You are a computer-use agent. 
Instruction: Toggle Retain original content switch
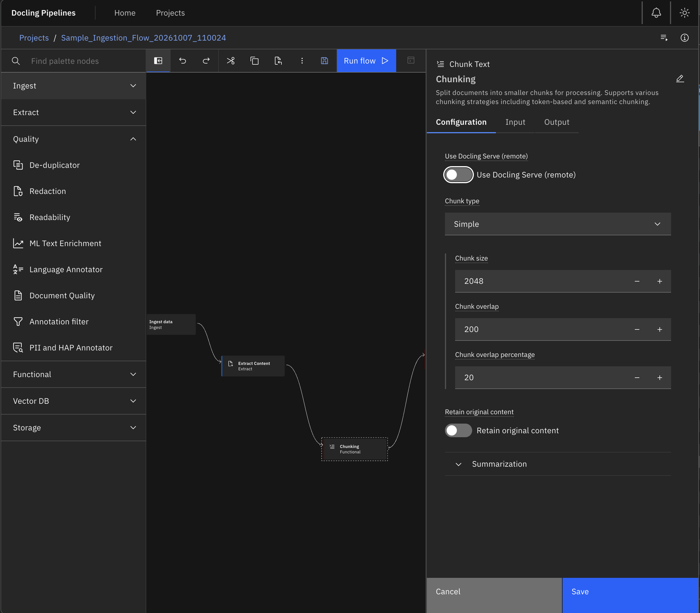[x=458, y=430]
